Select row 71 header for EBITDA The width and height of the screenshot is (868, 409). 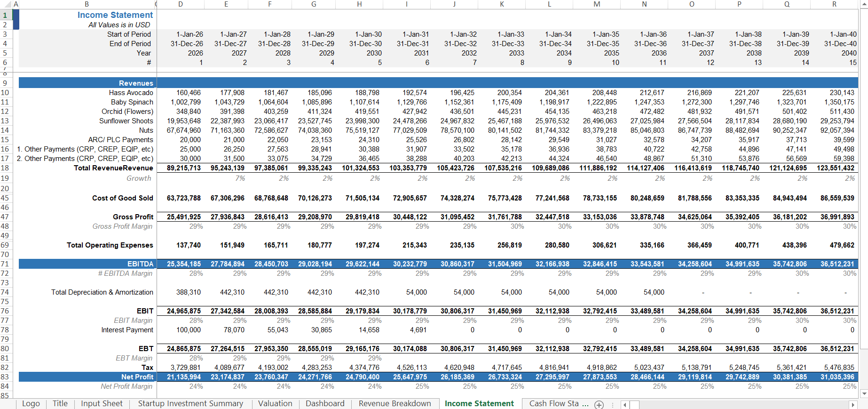click(x=5, y=264)
